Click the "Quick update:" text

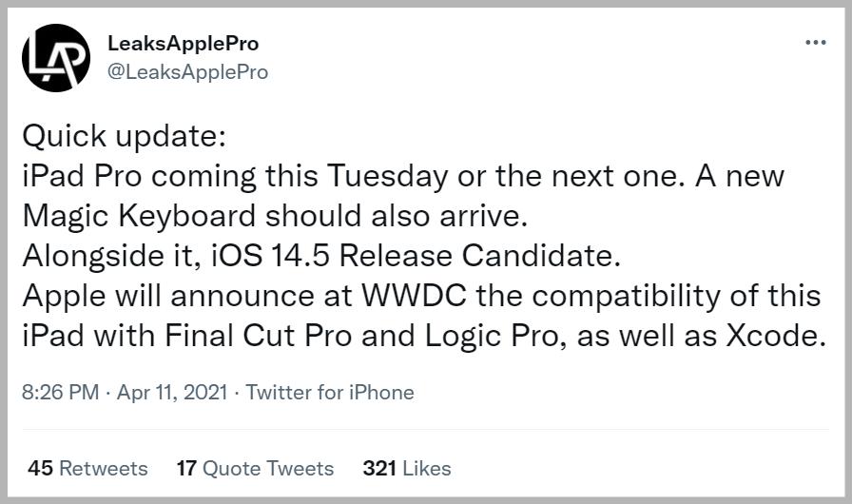tap(125, 136)
